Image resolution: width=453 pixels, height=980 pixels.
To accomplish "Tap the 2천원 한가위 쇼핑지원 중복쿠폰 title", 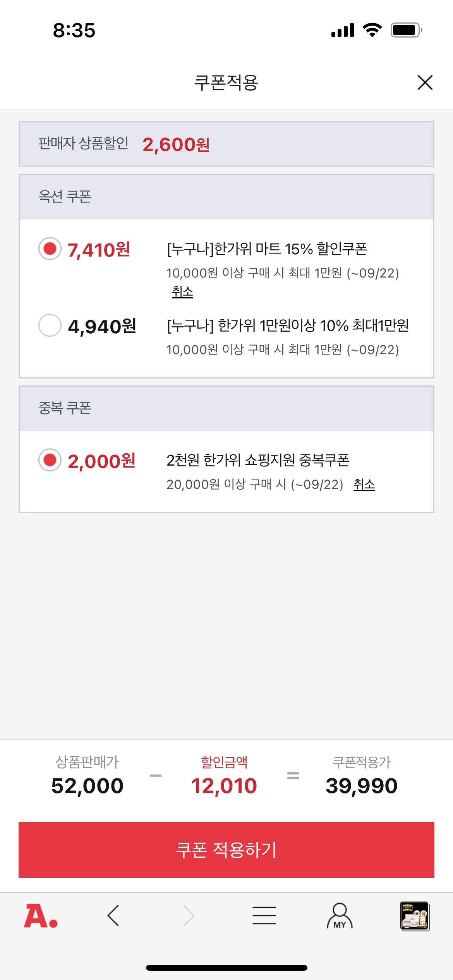I will [258, 460].
